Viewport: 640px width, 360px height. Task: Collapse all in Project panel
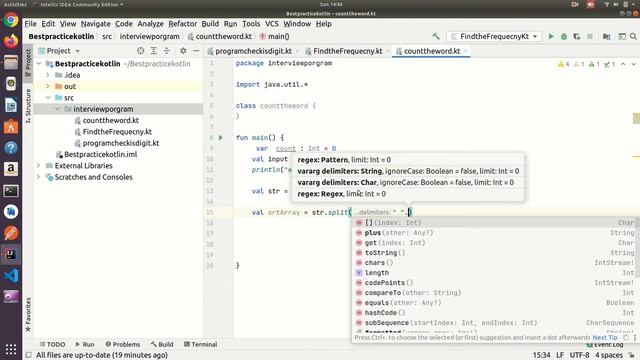pyautogui.click(x=167, y=51)
